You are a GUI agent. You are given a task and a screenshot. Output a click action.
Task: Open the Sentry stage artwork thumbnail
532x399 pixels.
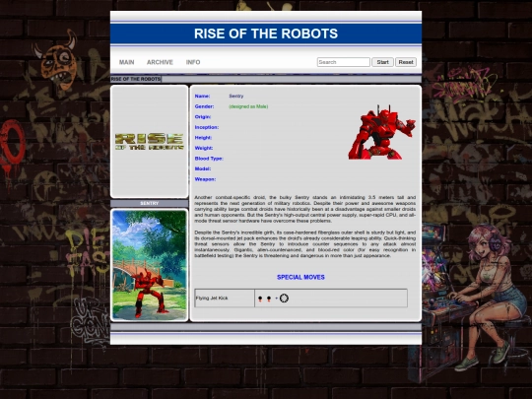150,265
